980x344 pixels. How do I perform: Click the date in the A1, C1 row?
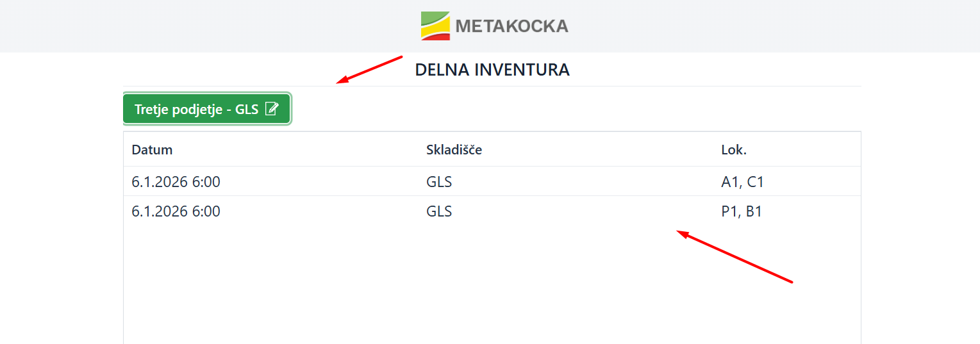176,182
